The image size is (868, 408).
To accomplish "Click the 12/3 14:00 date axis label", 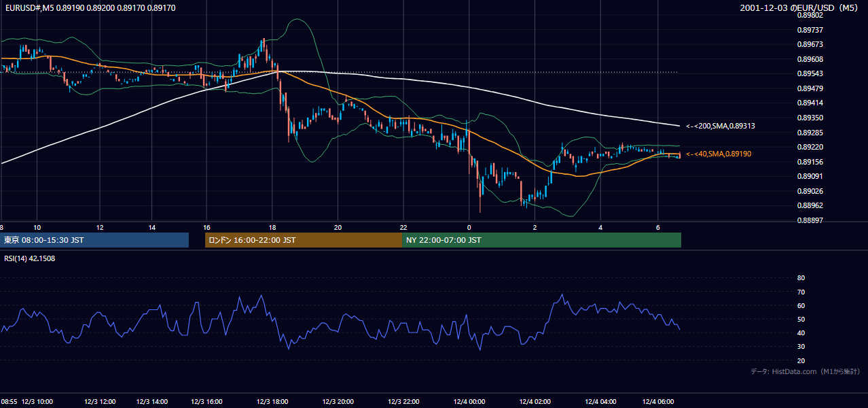I will click(x=152, y=401).
